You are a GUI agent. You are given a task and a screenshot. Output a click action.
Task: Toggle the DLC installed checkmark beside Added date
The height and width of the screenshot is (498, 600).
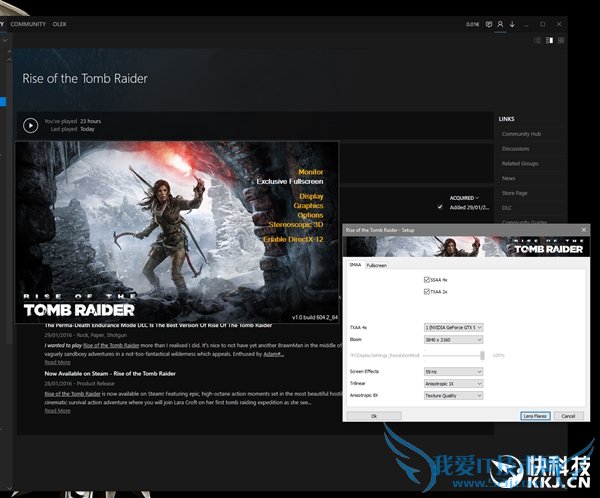point(440,207)
